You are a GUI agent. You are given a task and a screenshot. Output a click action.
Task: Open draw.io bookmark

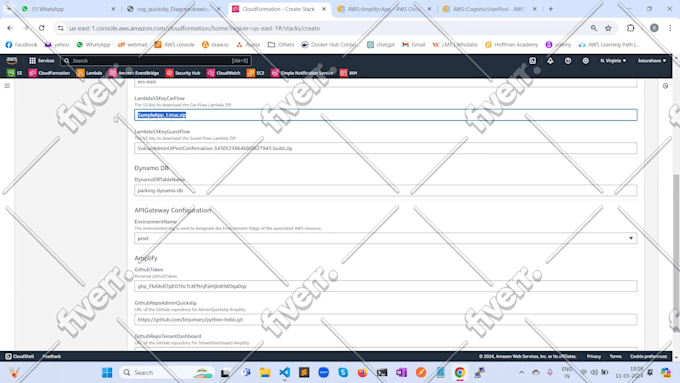215,45
